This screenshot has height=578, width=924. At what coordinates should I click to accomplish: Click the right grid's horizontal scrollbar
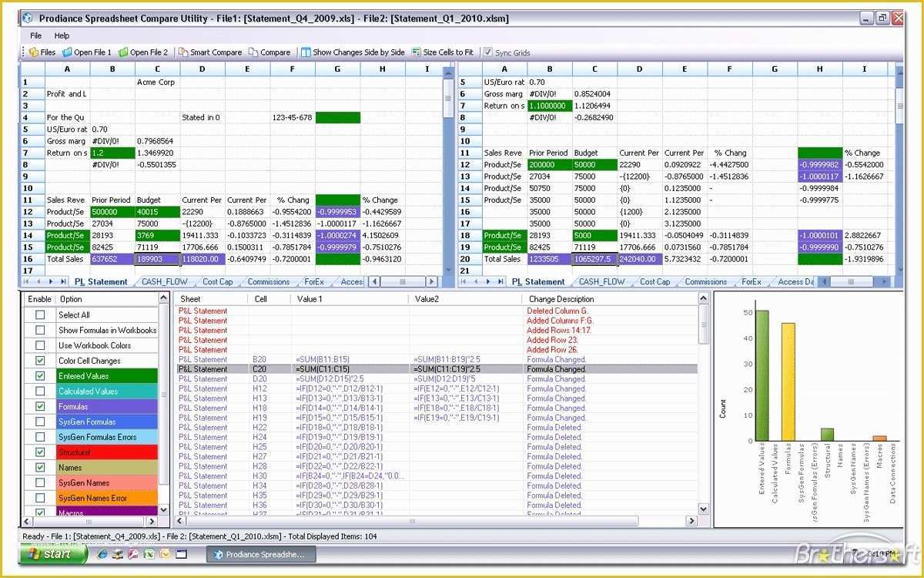[x=855, y=282]
